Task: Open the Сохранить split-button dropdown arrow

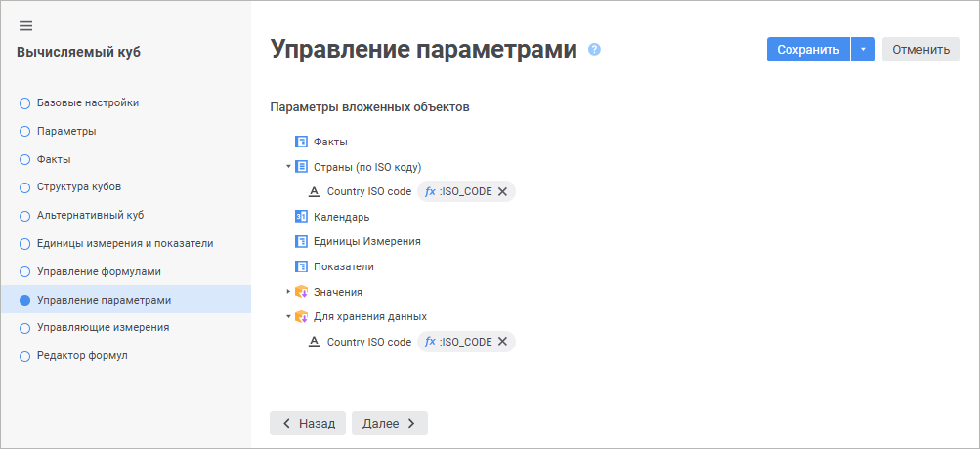Action: pos(863,50)
